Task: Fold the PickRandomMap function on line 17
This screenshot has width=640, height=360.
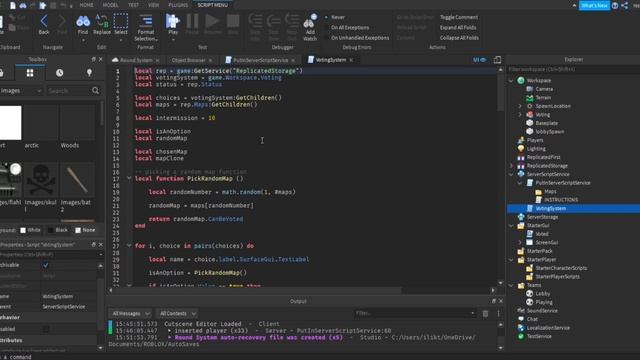Action: [x=129, y=178]
